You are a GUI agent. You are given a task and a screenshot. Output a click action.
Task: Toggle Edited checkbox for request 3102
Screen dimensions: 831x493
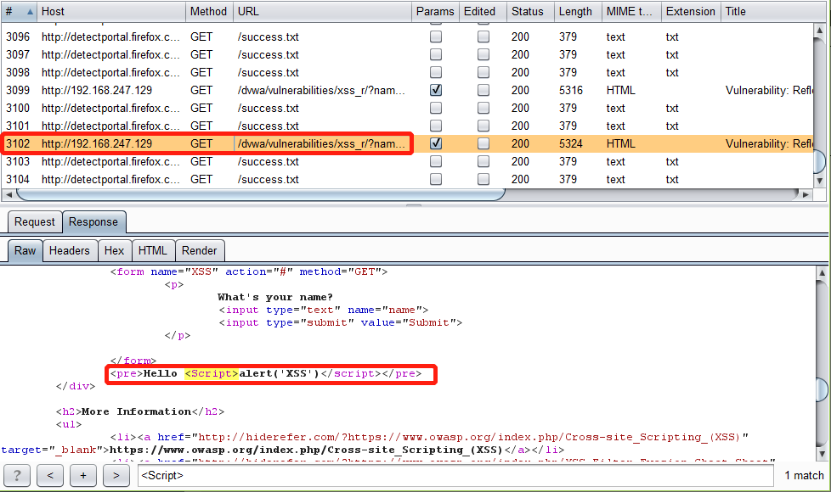(483, 144)
